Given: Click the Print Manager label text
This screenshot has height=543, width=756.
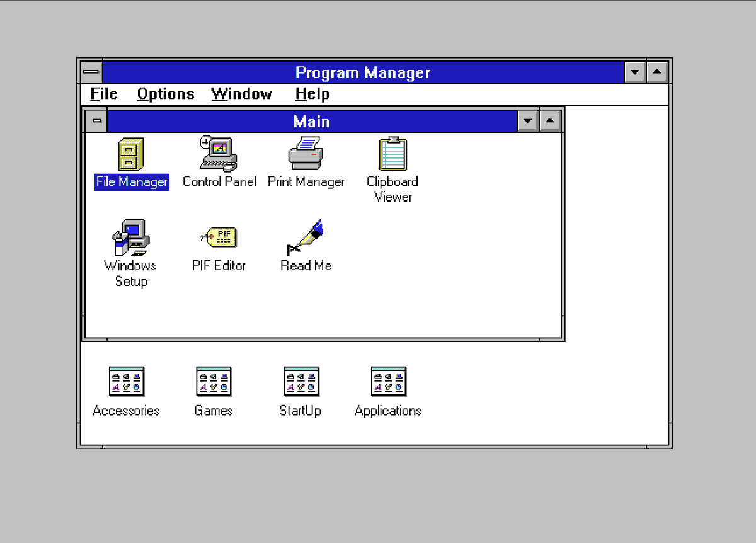Looking at the screenshot, I should tap(306, 181).
